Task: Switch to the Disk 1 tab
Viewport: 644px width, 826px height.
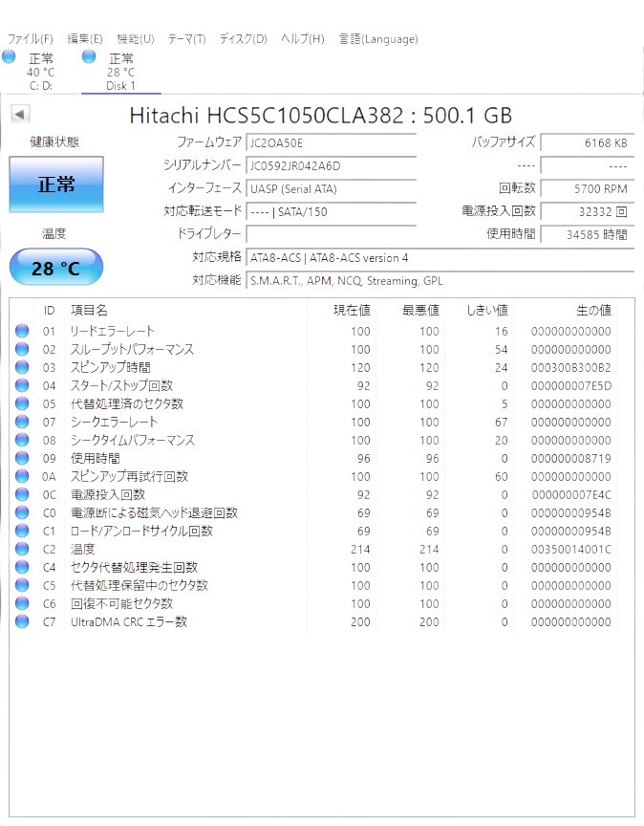Action: 121,72
